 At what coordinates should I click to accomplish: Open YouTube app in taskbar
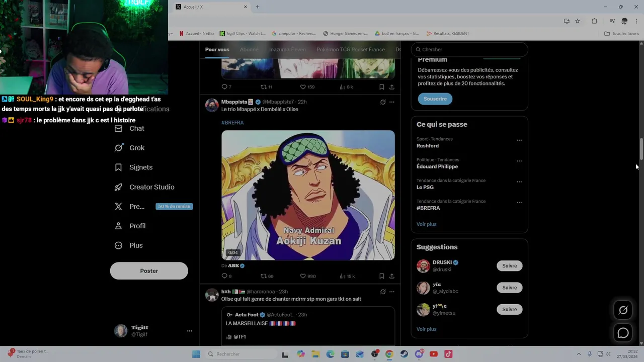[x=434, y=354]
